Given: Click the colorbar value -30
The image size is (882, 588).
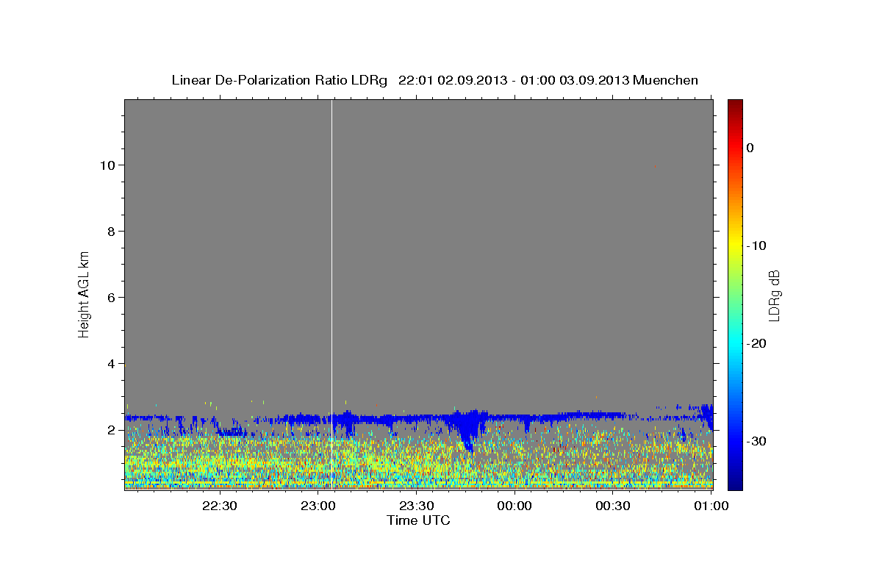Looking at the screenshot, I should tap(757, 441).
